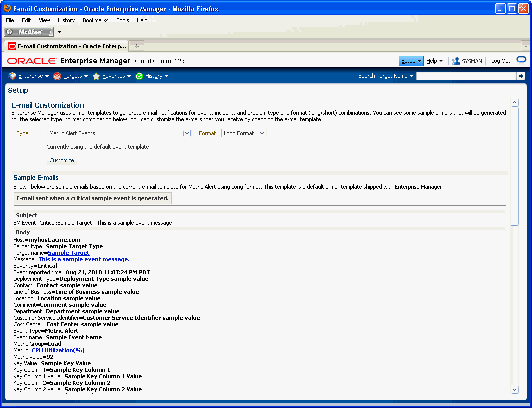This screenshot has width=532, height=408.
Task: Click the Oracle O icon beside Log Out
Action: click(521, 60)
